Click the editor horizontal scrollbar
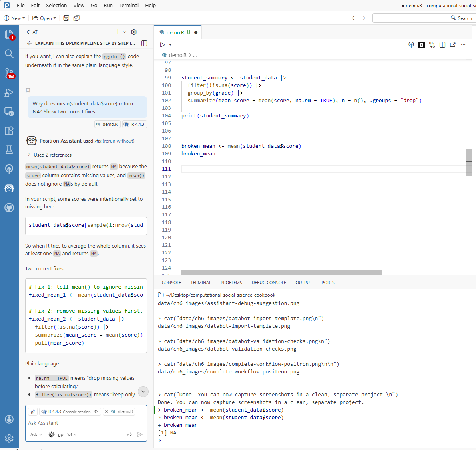 281,272
